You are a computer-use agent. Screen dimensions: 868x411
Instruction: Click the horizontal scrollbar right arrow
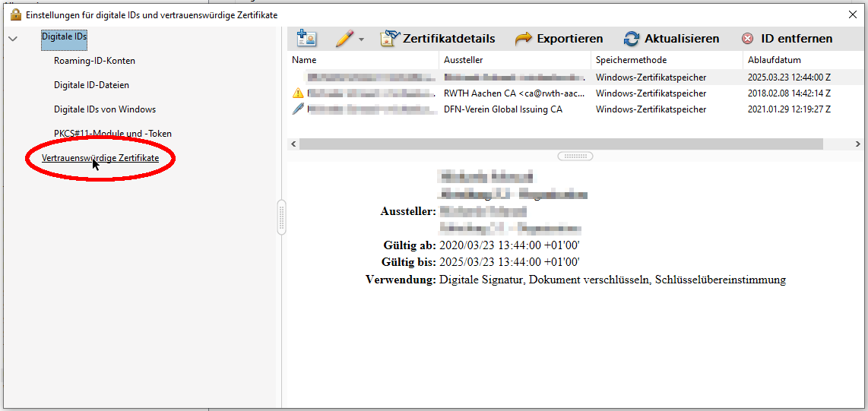[858, 144]
